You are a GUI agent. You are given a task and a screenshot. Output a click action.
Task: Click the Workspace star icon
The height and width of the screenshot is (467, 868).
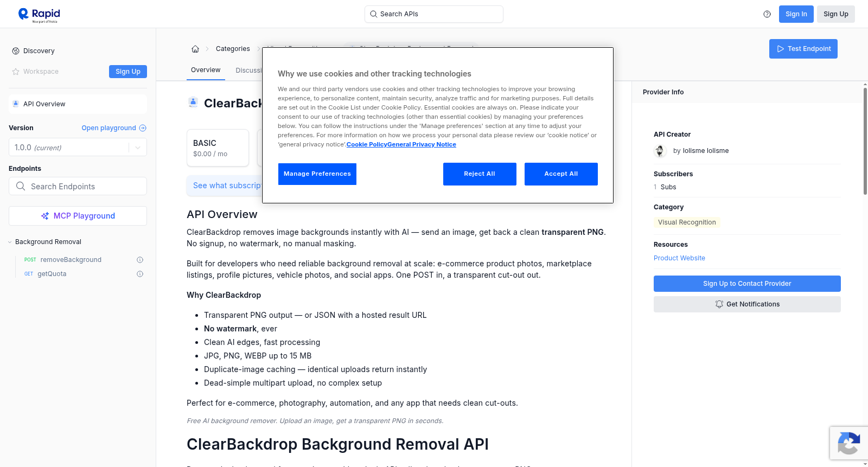pyautogui.click(x=16, y=72)
